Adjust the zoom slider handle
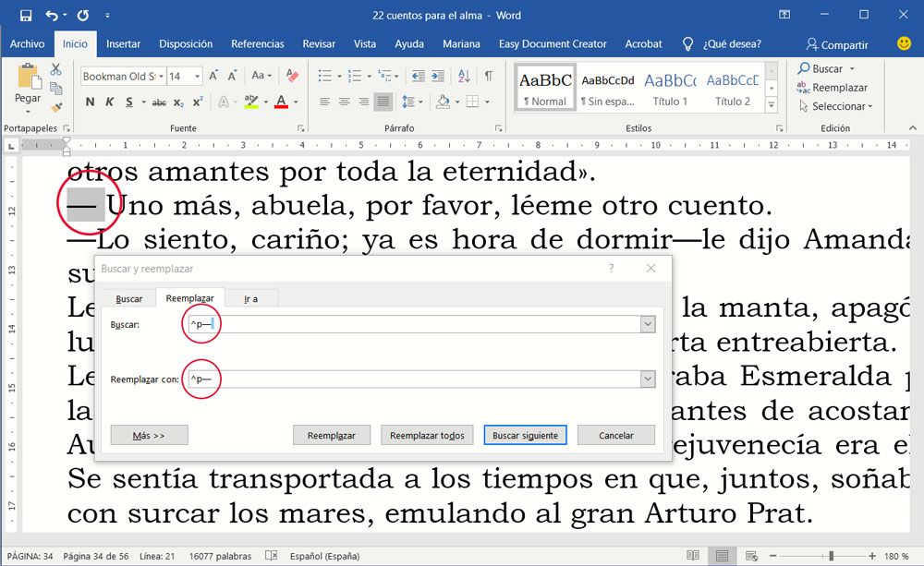The image size is (924, 566). [831, 556]
